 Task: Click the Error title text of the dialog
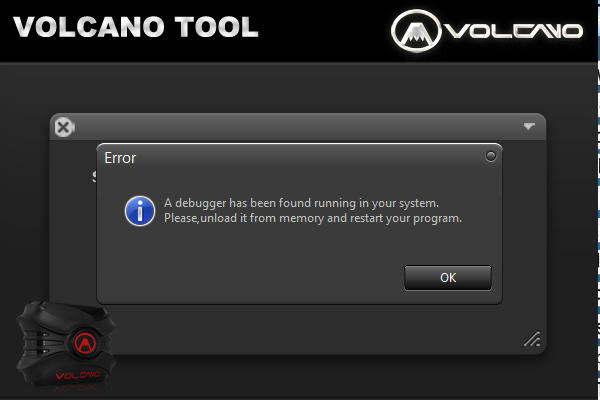click(x=120, y=158)
